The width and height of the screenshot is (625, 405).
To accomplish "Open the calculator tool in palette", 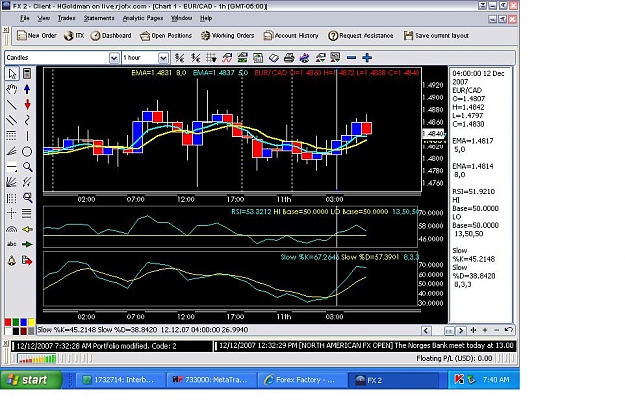I will (x=27, y=74).
